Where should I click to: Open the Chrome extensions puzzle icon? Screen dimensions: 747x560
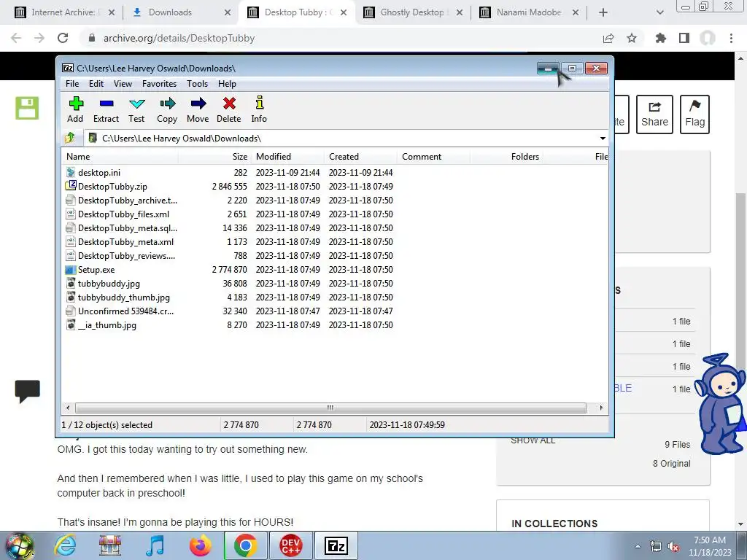(660, 38)
